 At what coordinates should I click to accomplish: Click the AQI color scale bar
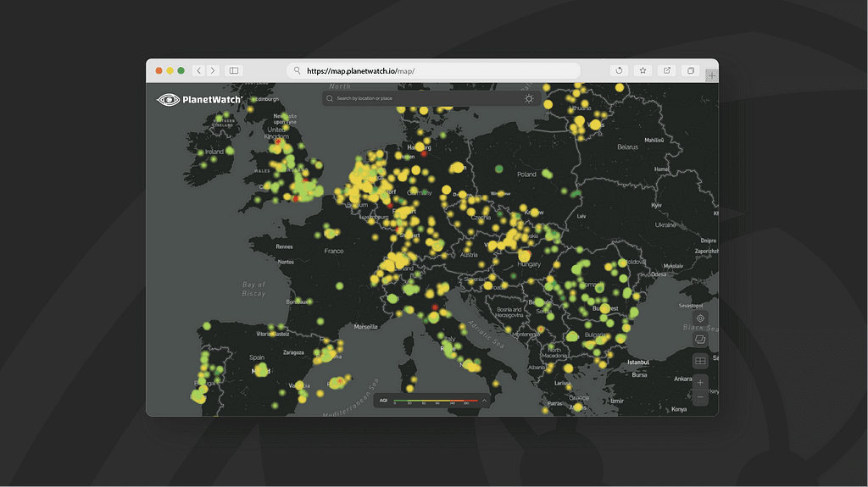tap(435, 401)
